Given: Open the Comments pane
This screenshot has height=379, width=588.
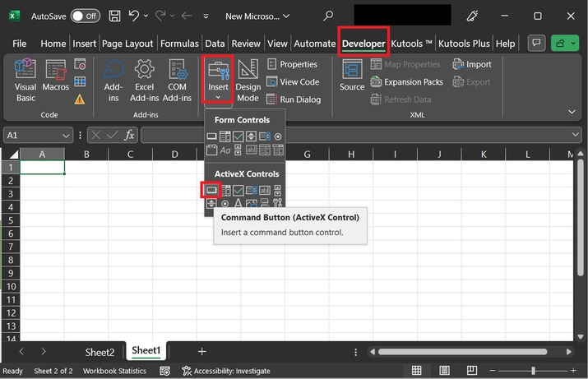Looking at the screenshot, I should 537,43.
